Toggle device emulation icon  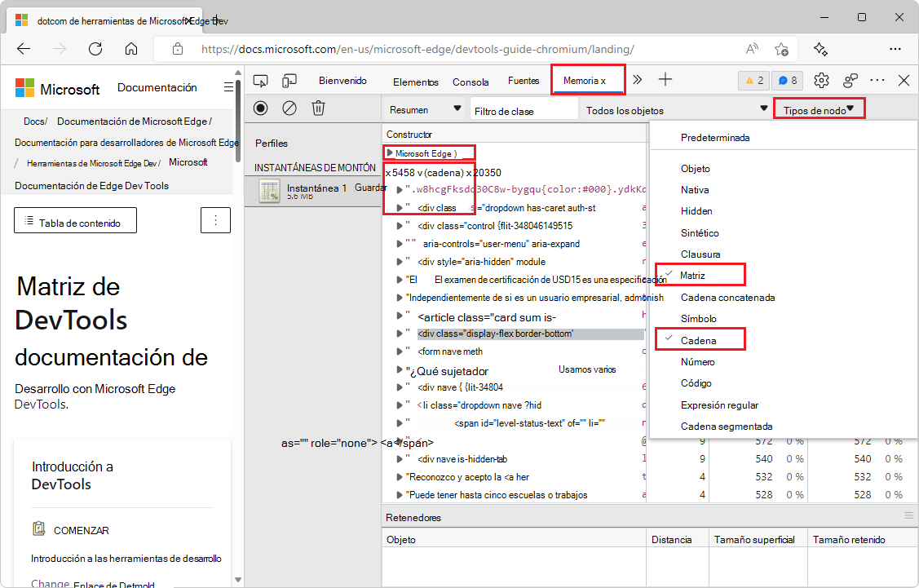click(x=289, y=80)
